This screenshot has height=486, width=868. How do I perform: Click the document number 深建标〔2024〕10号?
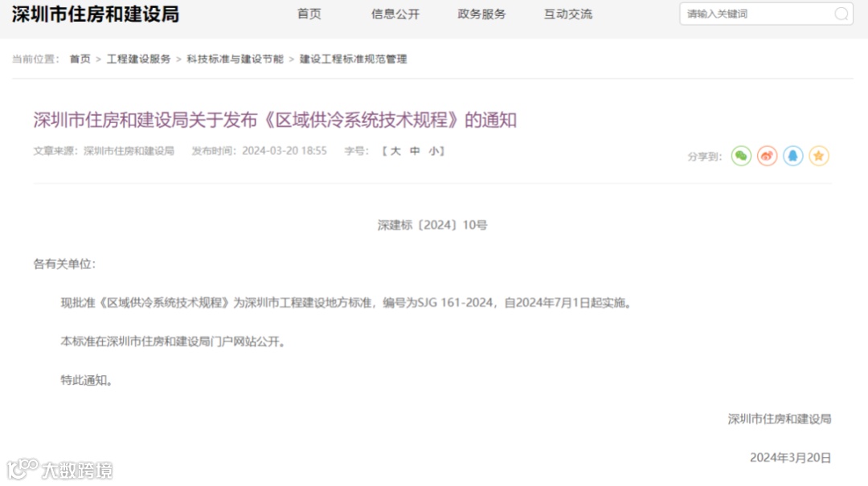pyautogui.click(x=432, y=225)
